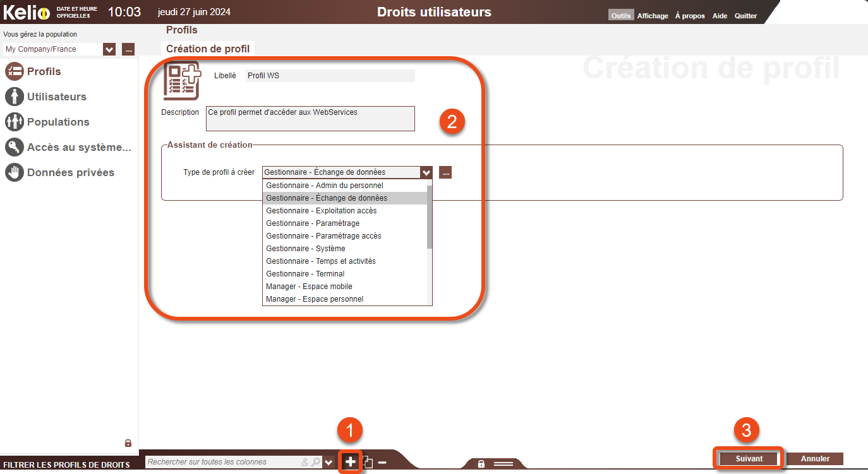868x474 pixels.
Task: Select Gestionnaire - Admin du personnel
Action: pos(345,186)
